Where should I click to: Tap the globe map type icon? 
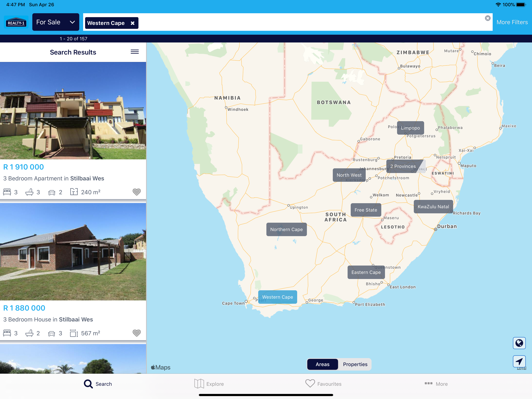519,343
